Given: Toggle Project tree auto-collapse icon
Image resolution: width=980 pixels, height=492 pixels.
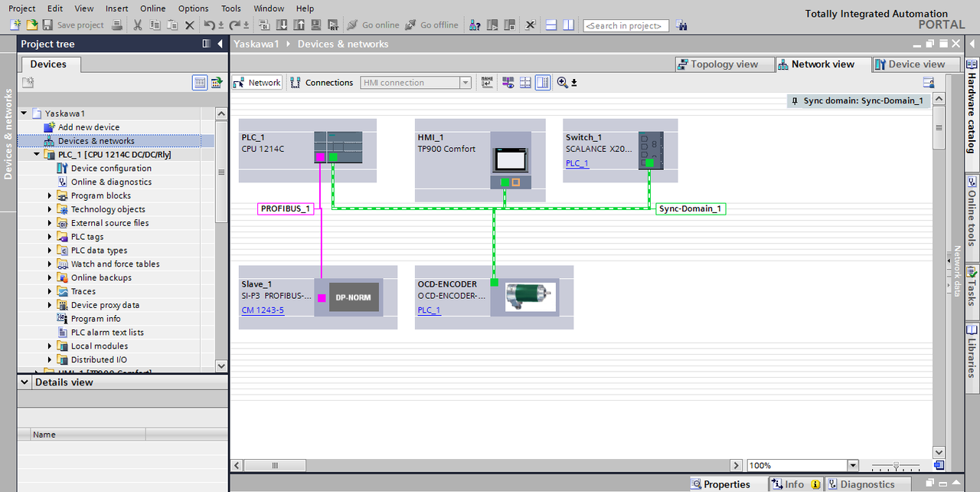Looking at the screenshot, I should coord(207,44).
